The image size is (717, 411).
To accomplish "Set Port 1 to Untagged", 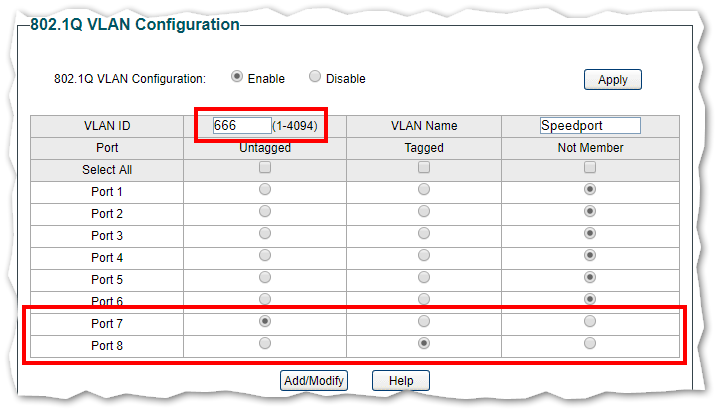I will point(265,189).
